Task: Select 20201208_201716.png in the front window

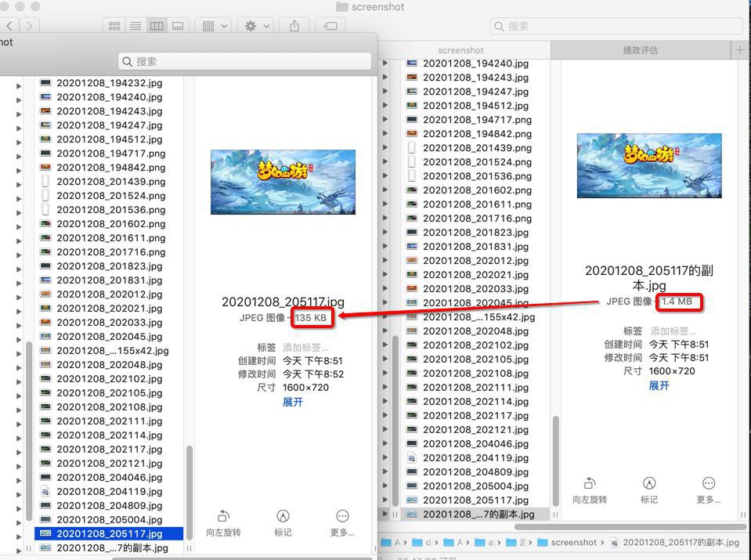Action: [x=109, y=252]
